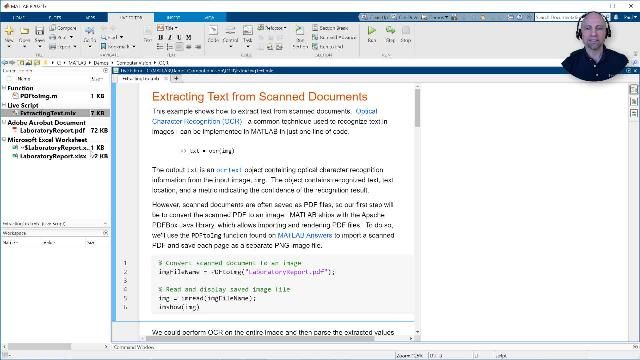Click the Current Folder horizontal scrollbar
The height and width of the screenshot is (360, 640).
[x=40, y=347]
